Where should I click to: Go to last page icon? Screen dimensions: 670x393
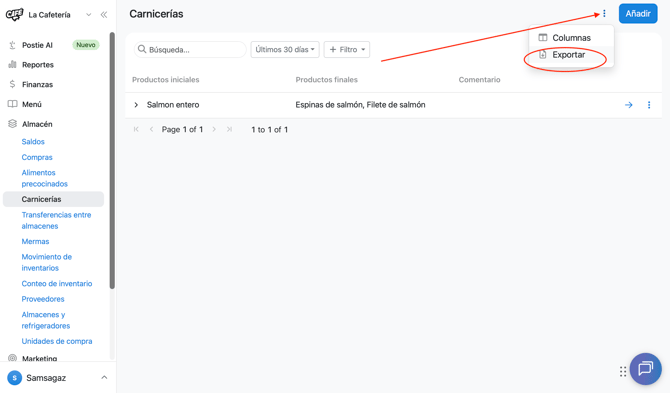coord(229,129)
